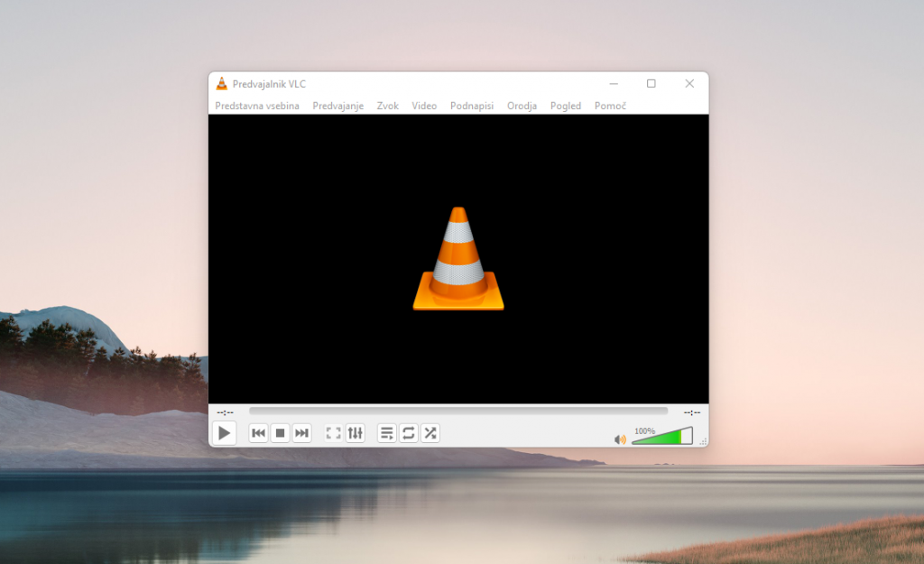Click the playback seek bar
Image resolution: width=924 pixels, height=564 pixels.
pyautogui.click(x=458, y=411)
